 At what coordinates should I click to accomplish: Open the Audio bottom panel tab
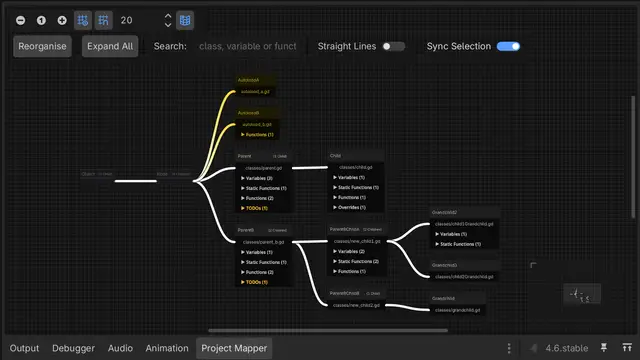(x=120, y=348)
